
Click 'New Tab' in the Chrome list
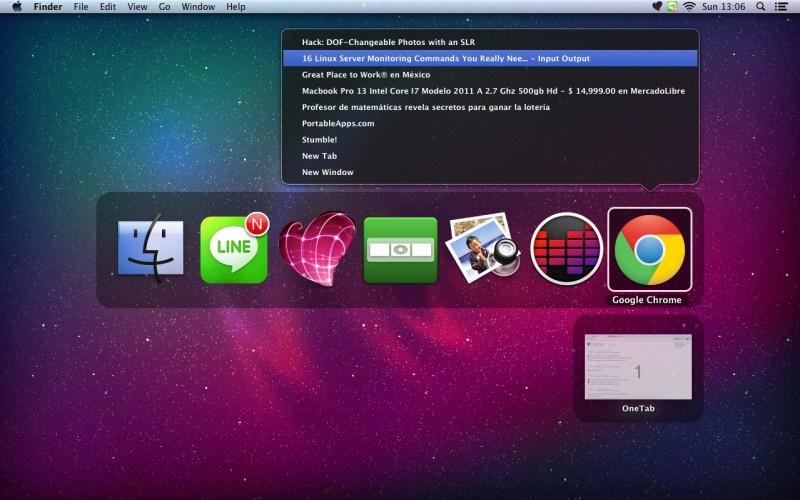click(319, 156)
